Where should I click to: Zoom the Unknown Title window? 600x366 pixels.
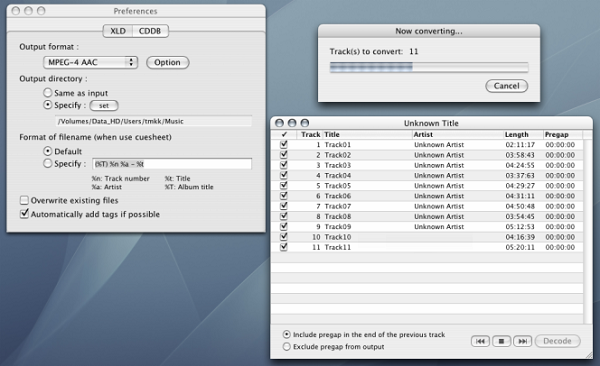click(305, 123)
